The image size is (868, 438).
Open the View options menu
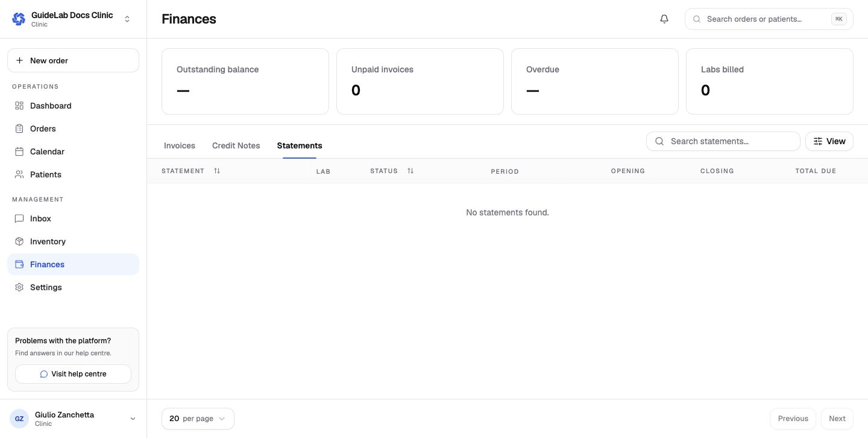pos(829,141)
